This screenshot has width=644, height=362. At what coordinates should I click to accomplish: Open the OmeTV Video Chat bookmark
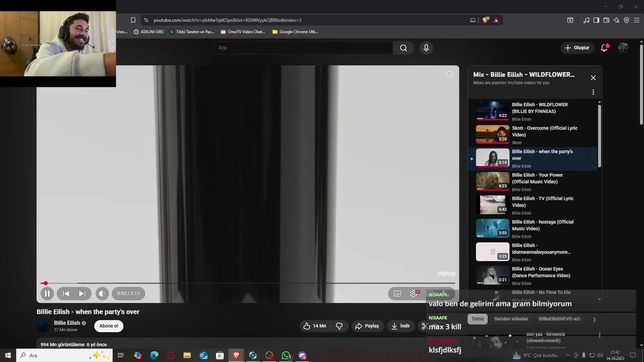point(243,32)
